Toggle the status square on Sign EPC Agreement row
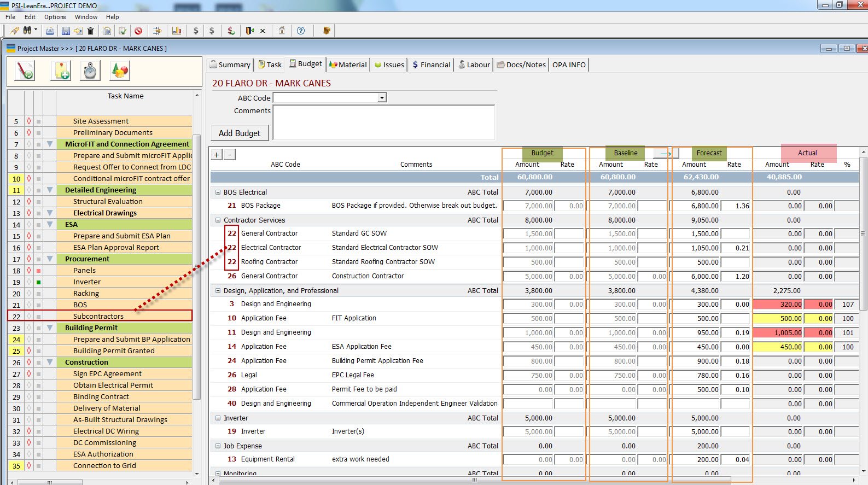 pos(38,374)
